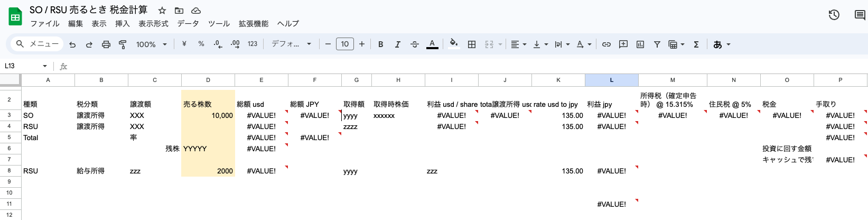Toggle bold formatting
The width and height of the screenshot is (868, 220).
380,44
